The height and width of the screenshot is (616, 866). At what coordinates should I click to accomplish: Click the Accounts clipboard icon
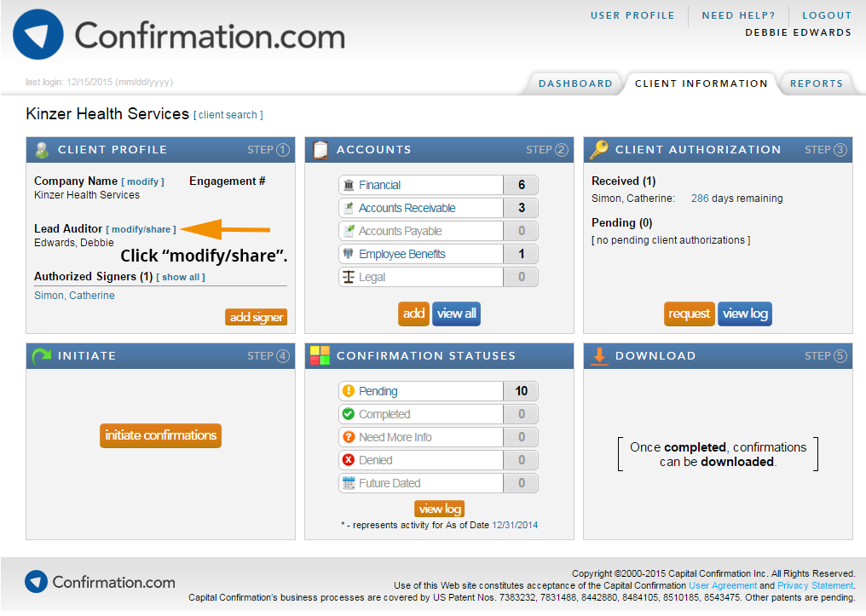coord(320,150)
